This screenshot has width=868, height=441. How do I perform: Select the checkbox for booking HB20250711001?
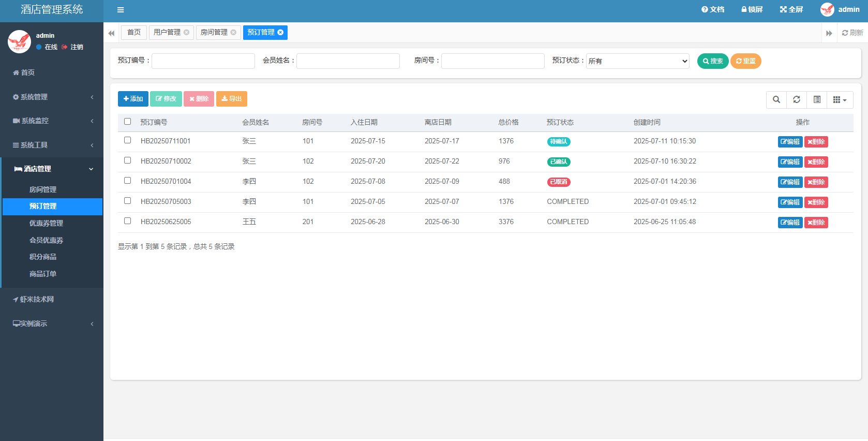coord(128,140)
